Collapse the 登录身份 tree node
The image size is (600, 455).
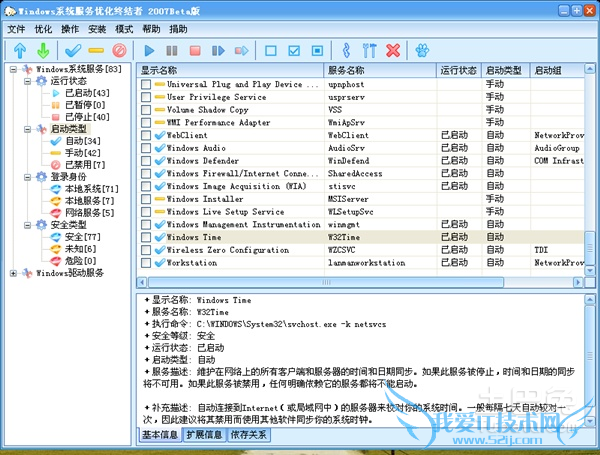pyautogui.click(x=28, y=177)
